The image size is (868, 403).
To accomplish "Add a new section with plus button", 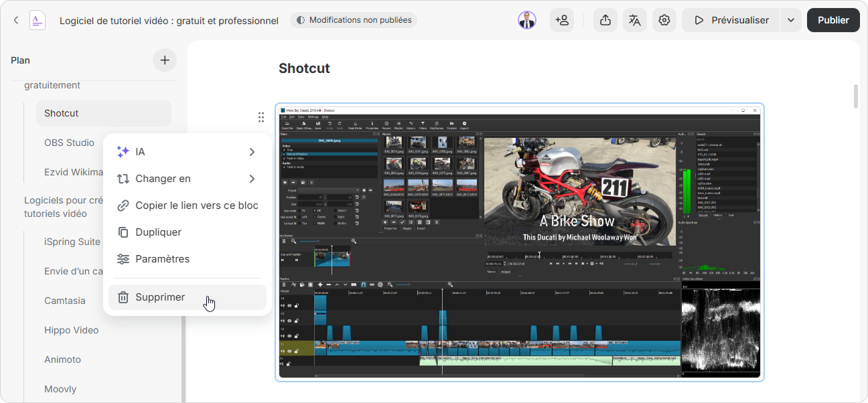I will coord(165,60).
